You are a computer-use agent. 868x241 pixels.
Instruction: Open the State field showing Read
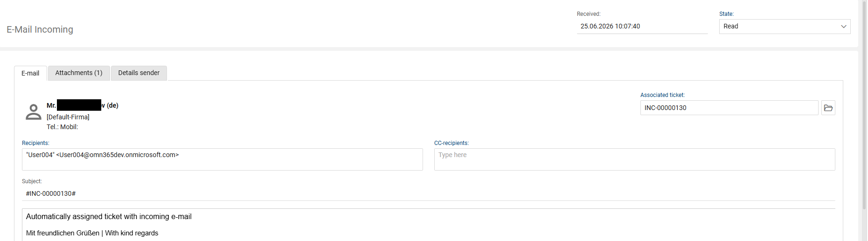coord(785,27)
